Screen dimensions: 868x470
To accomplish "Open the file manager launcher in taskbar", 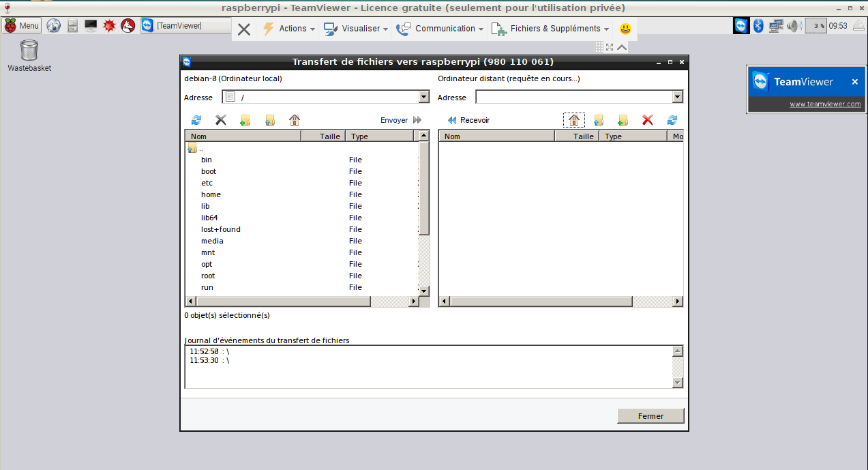I will (x=72, y=26).
